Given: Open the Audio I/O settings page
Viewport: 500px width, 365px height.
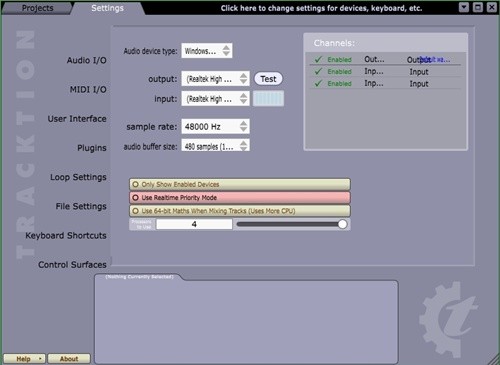Looking at the screenshot, I should [x=86, y=60].
